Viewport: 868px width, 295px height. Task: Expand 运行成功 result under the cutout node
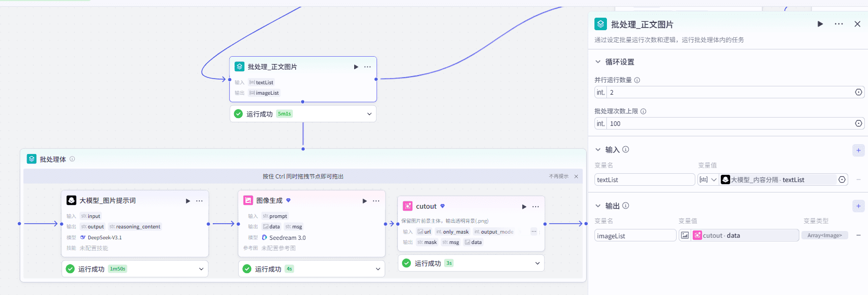point(537,263)
